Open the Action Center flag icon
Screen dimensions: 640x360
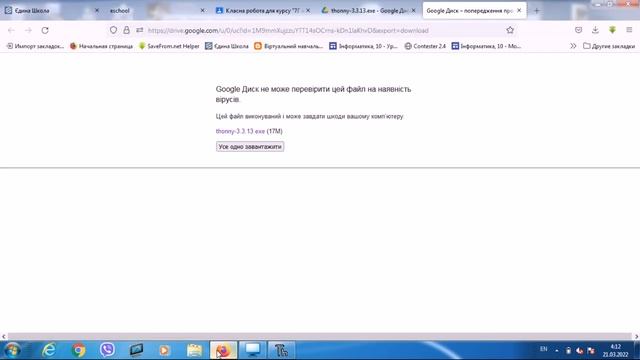point(591,350)
